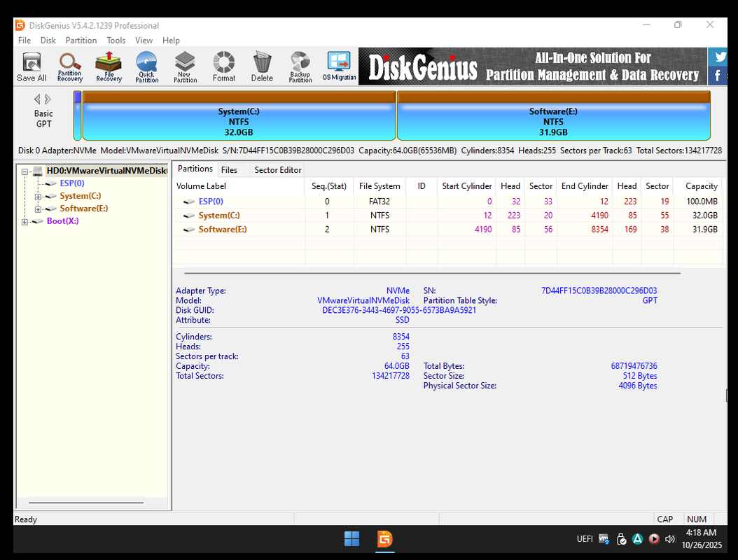Select Software(E:) in the disk tree
This screenshot has height=560, width=738.
[84, 209]
